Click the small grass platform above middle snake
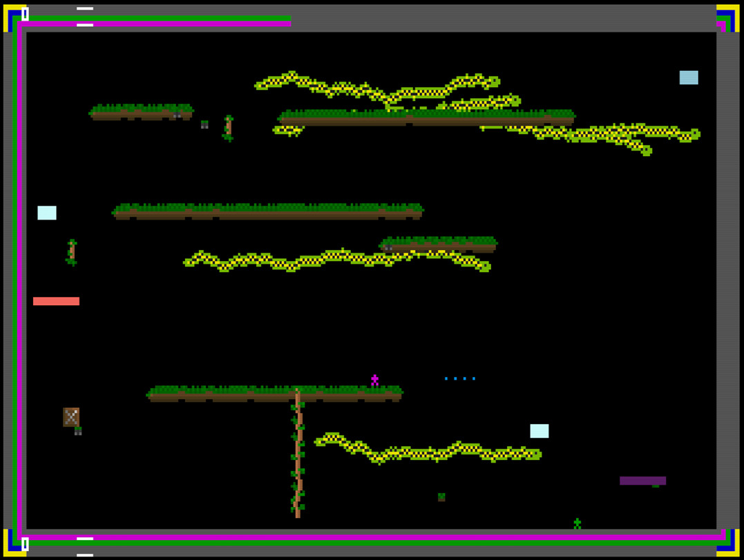The height and width of the screenshot is (560, 744). [x=438, y=244]
